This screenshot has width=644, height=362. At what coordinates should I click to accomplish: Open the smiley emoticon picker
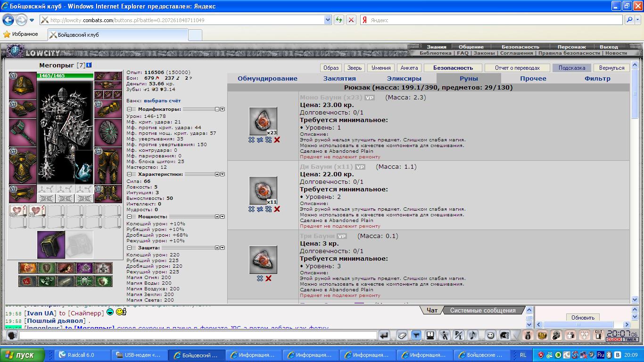click(490, 335)
